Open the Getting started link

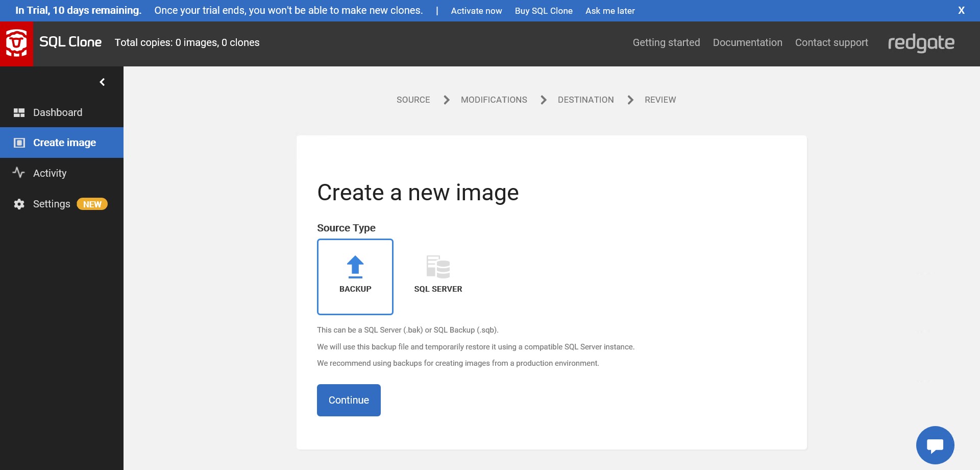pos(666,42)
